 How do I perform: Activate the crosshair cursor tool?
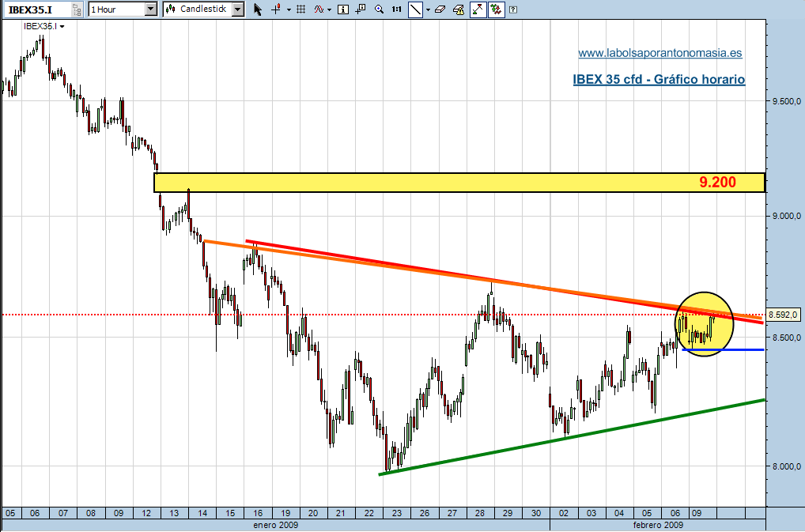click(x=276, y=9)
